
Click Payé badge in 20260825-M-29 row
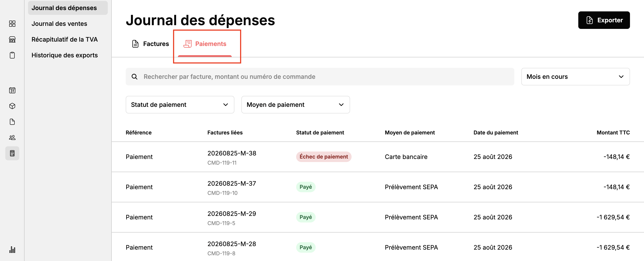point(306,217)
